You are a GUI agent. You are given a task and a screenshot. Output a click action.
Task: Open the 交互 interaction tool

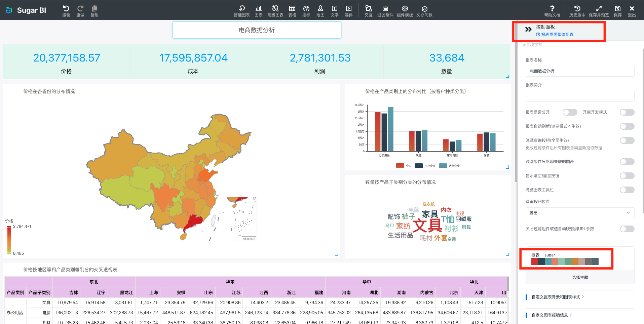[369, 11]
